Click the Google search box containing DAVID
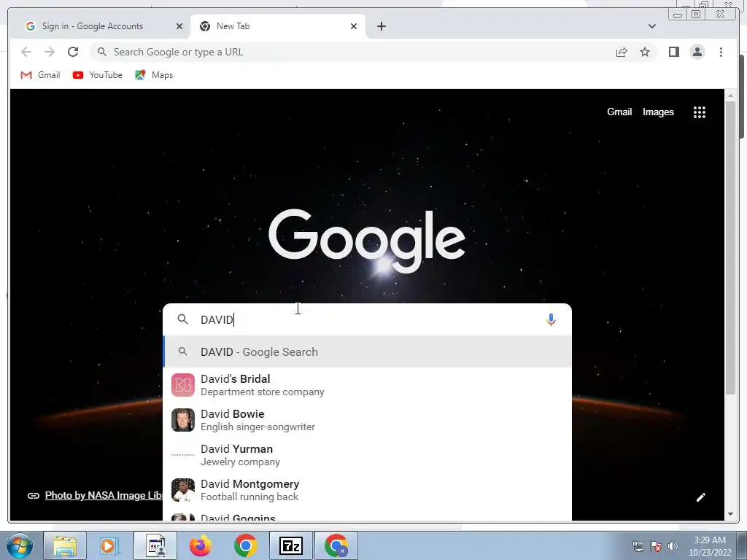Image resolution: width=747 pixels, height=560 pixels. coord(367,319)
